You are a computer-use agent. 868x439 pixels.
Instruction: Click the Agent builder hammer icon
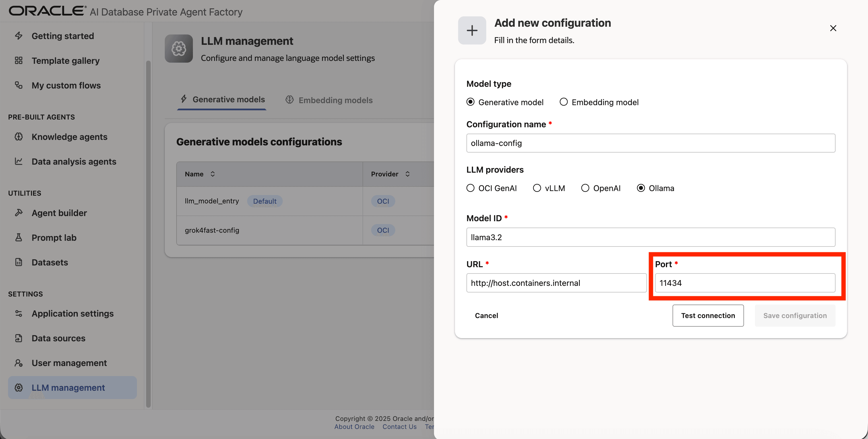point(19,213)
